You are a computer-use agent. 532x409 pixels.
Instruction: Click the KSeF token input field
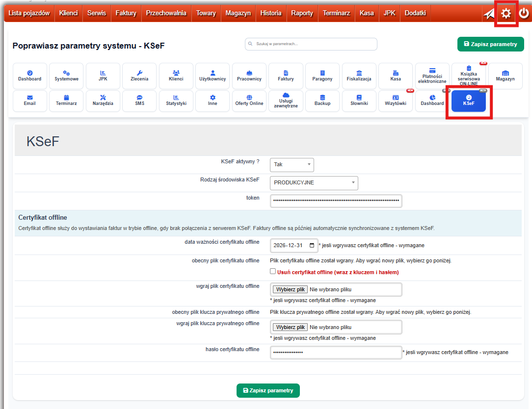click(336, 201)
